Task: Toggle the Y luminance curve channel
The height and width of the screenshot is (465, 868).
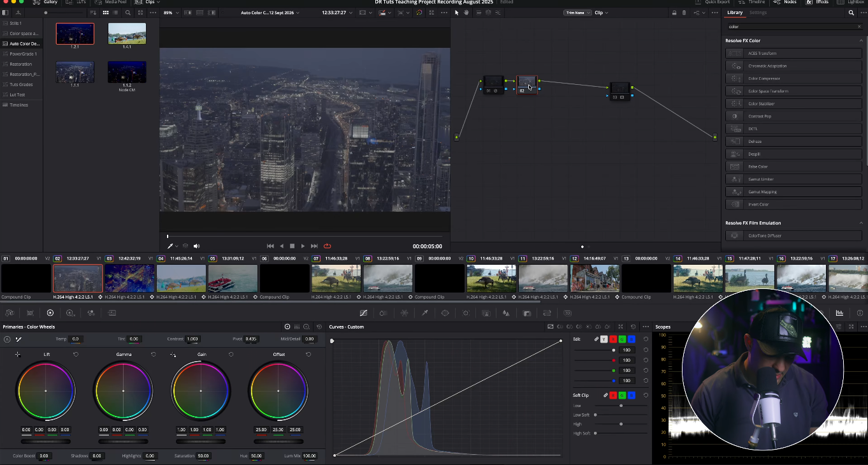Action: click(x=604, y=339)
